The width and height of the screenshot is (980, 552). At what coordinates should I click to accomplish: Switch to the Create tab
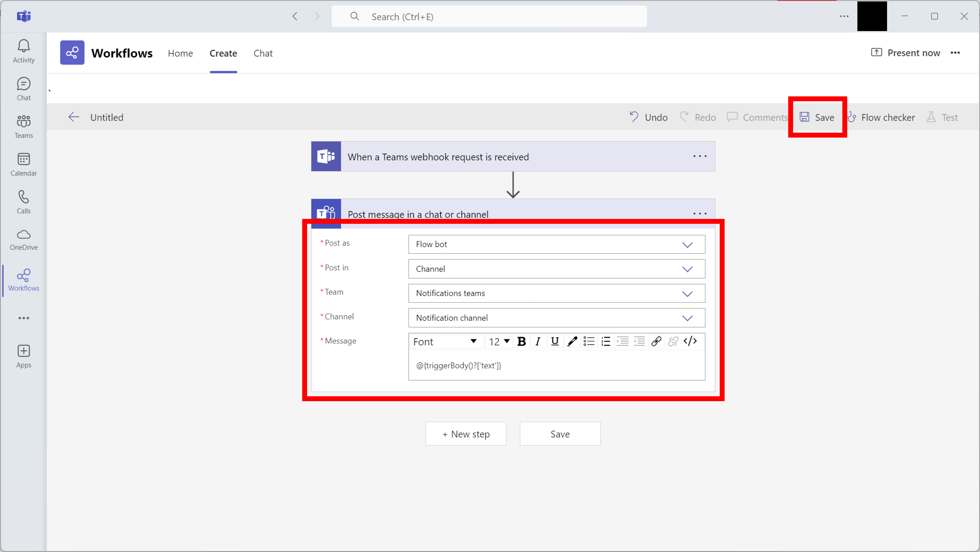[x=223, y=53]
